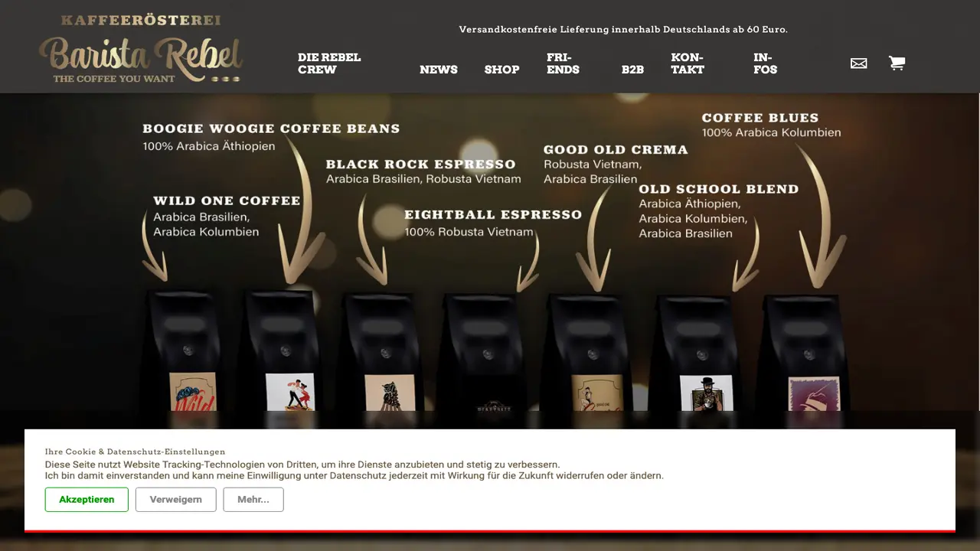This screenshot has height=551, width=980.
Task: Click the EIGHTBALL ESPRESSO heading
Action: coord(493,214)
